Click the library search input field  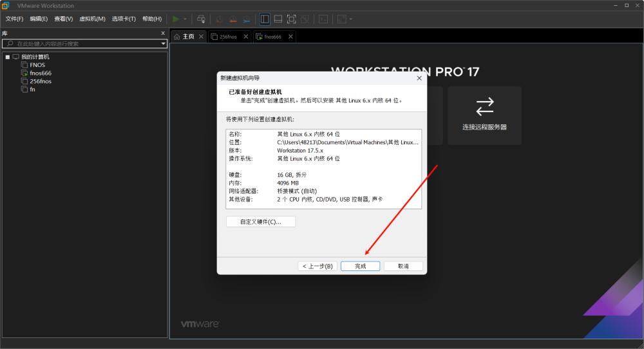click(84, 44)
